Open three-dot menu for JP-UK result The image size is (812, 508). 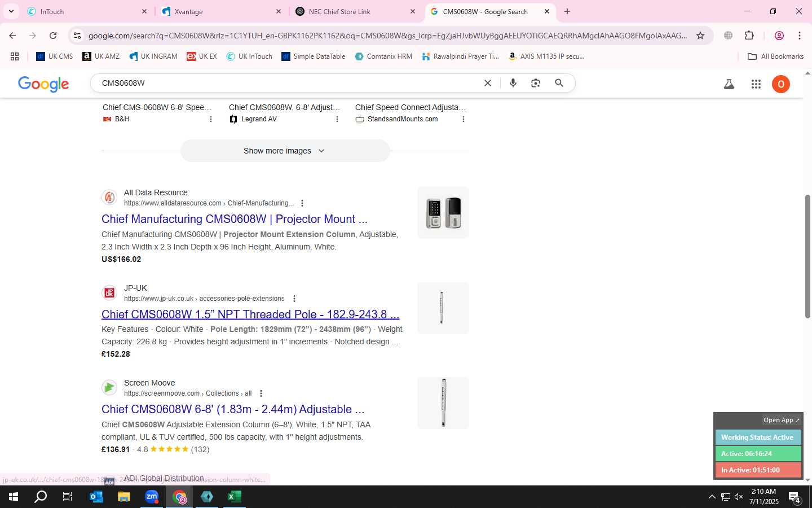click(294, 299)
